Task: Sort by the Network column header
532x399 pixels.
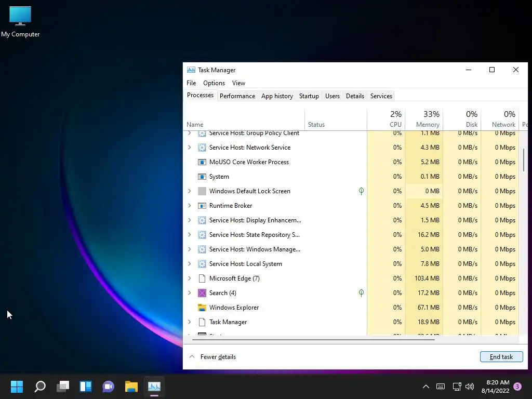Action: point(500,119)
